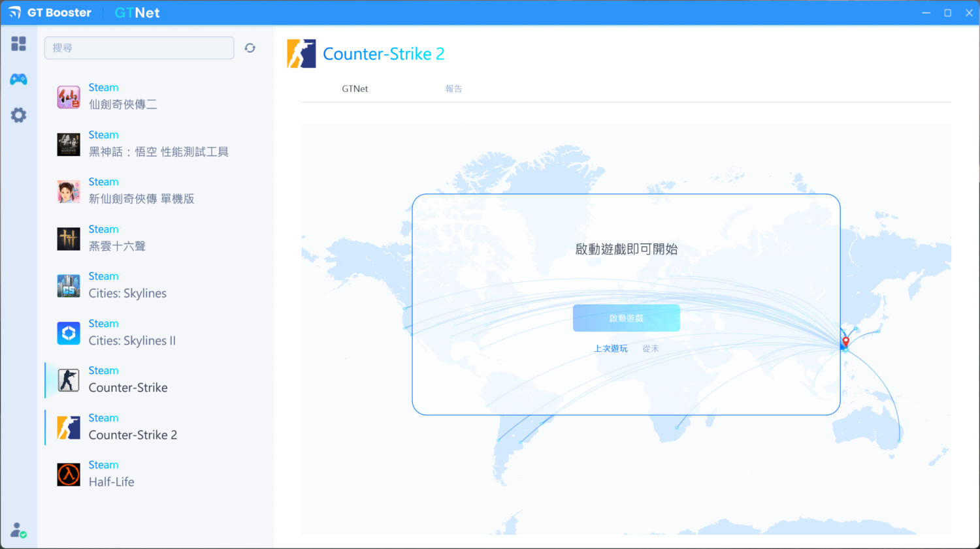
Task: Open the settings gear
Action: click(18, 116)
